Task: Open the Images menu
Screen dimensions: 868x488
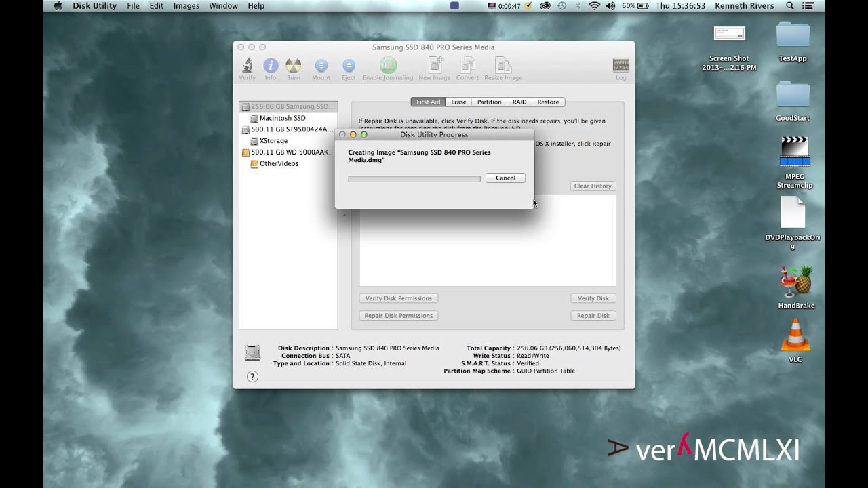Action: pos(186,6)
